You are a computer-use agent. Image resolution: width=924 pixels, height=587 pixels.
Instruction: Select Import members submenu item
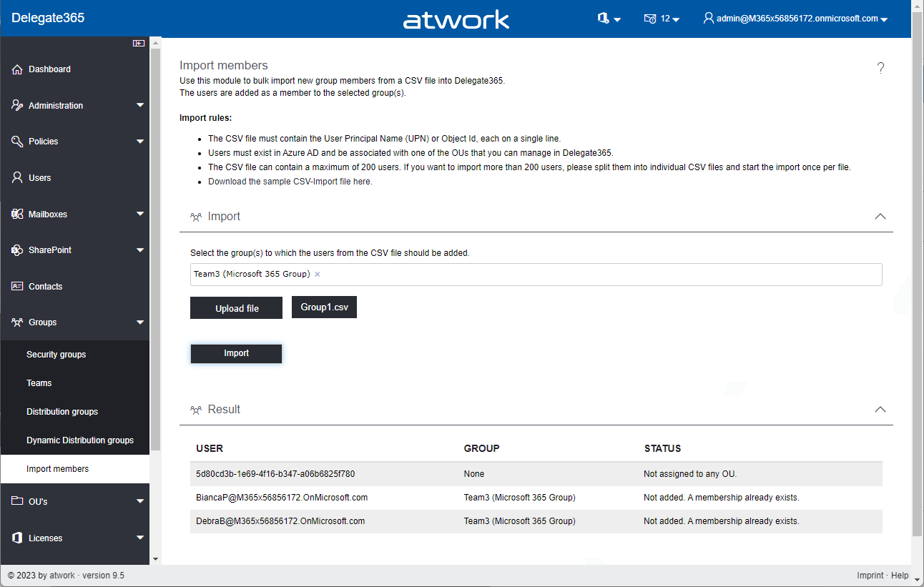pos(74,469)
